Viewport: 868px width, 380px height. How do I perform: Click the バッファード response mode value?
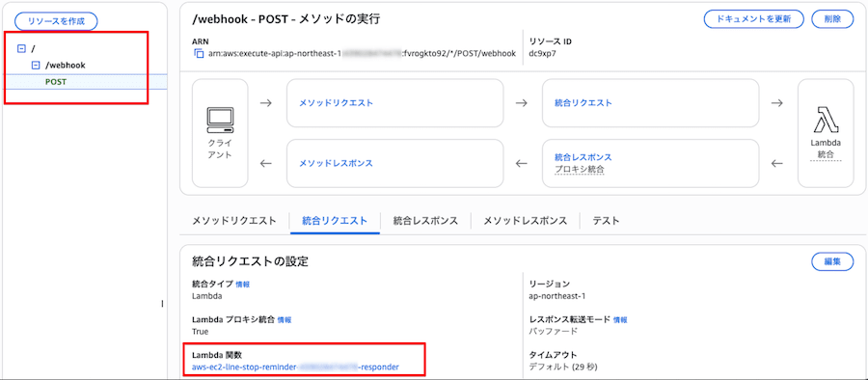click(553, 331)
